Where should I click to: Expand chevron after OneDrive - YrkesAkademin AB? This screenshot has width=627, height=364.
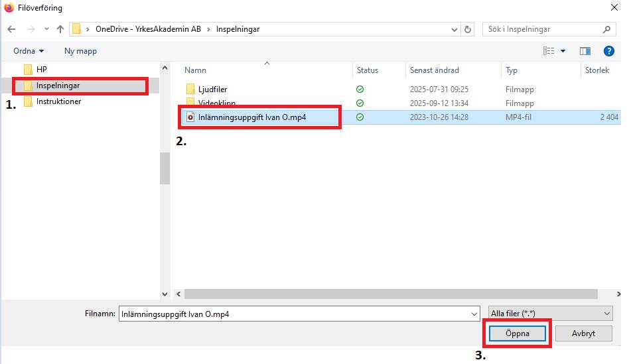pos(208,29)
